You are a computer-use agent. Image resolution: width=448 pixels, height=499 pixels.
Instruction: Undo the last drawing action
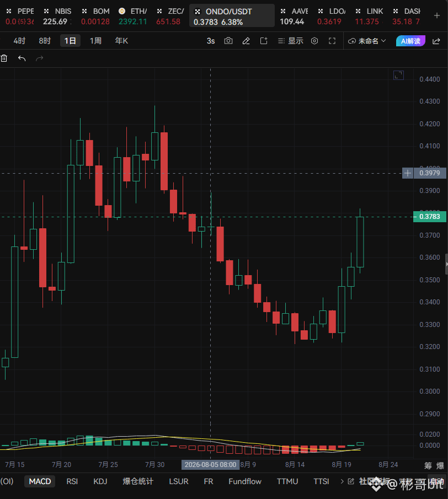tap(22, 58)
